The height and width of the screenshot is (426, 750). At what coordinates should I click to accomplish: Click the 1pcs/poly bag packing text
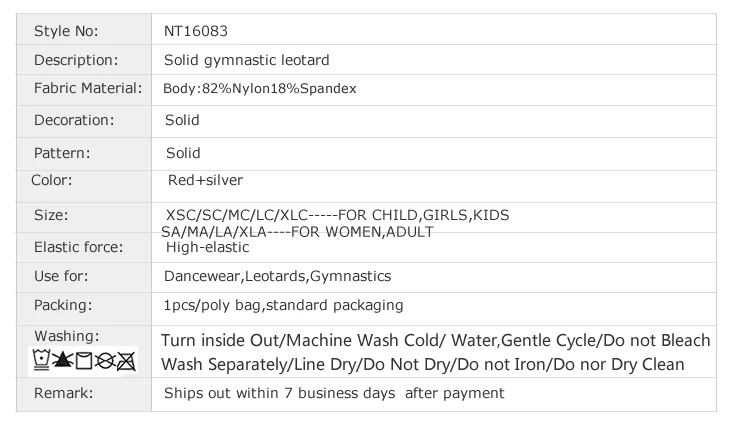click(x=284, y=306)
